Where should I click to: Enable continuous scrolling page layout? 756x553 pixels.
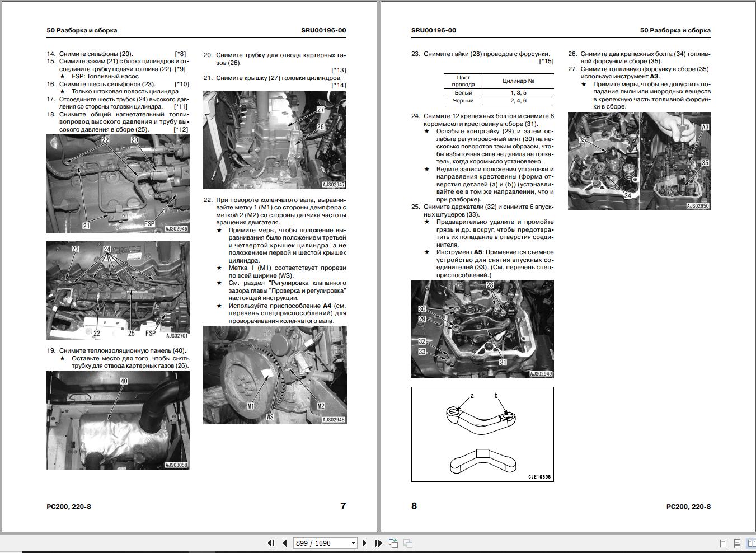click(738, 543)
